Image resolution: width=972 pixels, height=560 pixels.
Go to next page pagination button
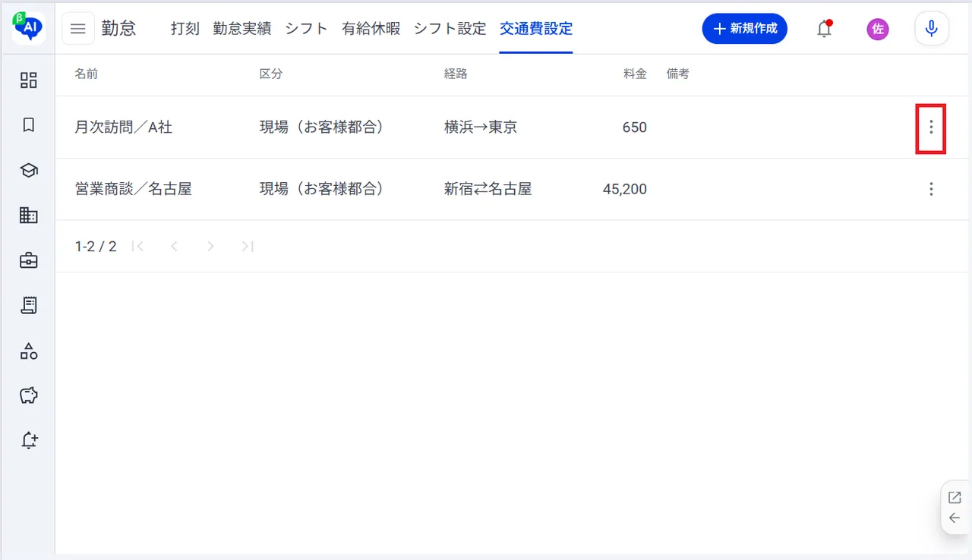[210, 246]
